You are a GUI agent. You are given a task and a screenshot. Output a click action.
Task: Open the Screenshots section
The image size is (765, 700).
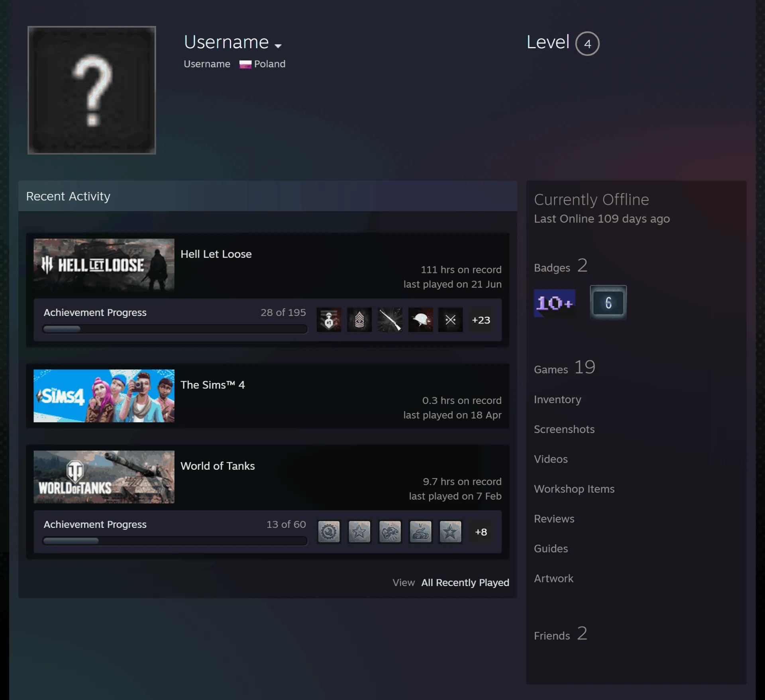point(564,429)
